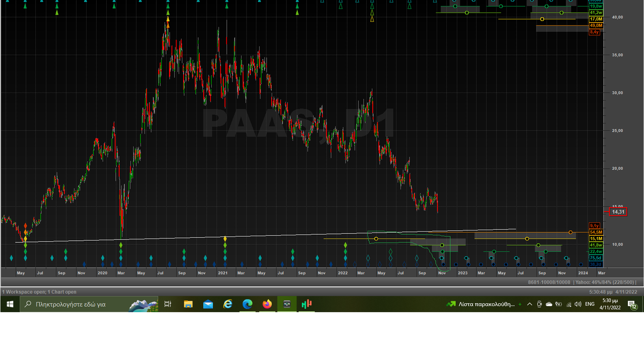Image resolution: width=644 pixels, height=362 pixels.
Task: Select the 38,2d cycle label
Action: pyautogui.click(x=596, y=264)
